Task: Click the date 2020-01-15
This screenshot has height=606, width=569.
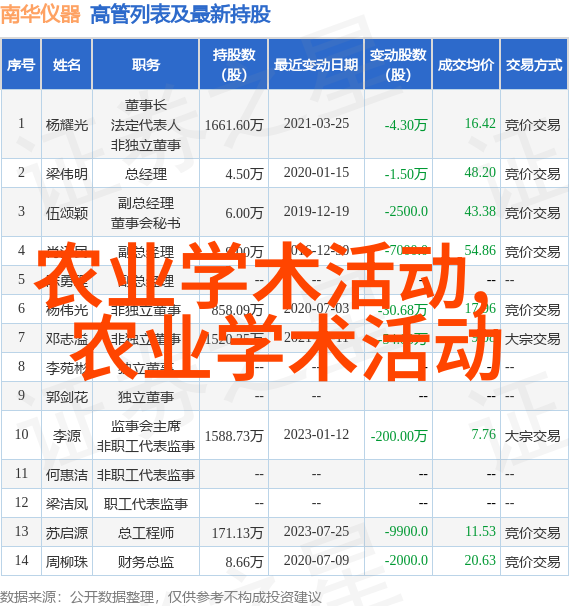Action: tap(316, 173)
